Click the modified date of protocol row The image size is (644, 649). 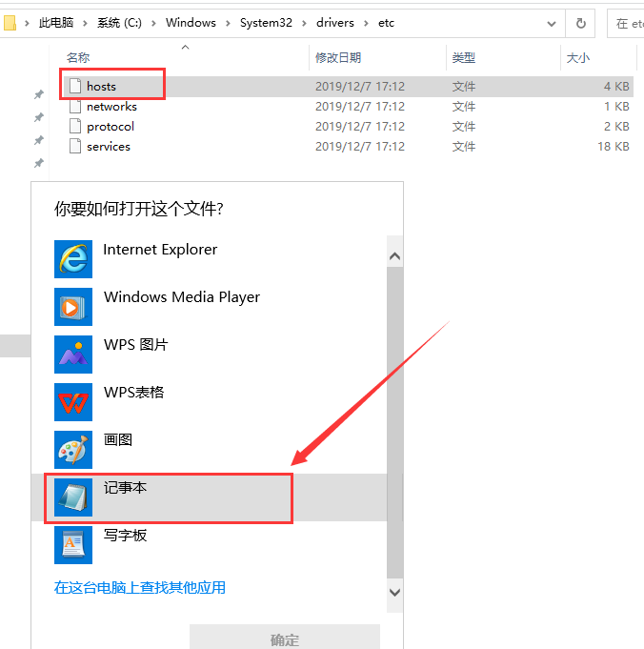click(x=360, y=126)
